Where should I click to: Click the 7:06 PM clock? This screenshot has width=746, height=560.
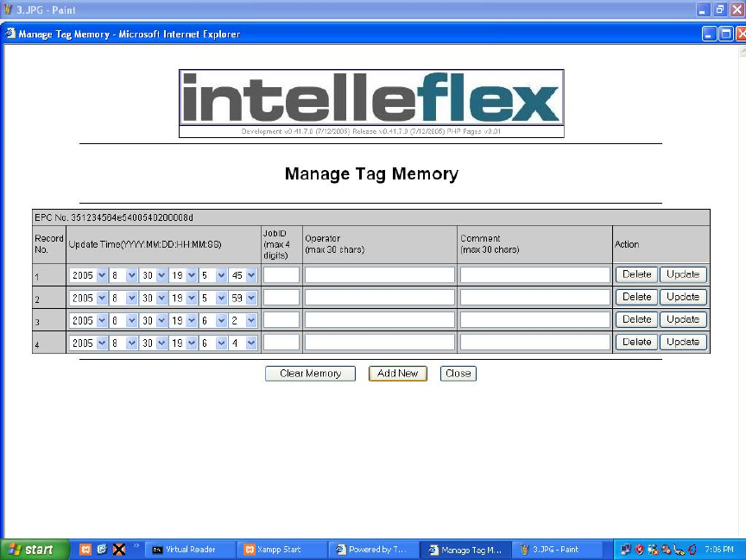coord(719,550)
